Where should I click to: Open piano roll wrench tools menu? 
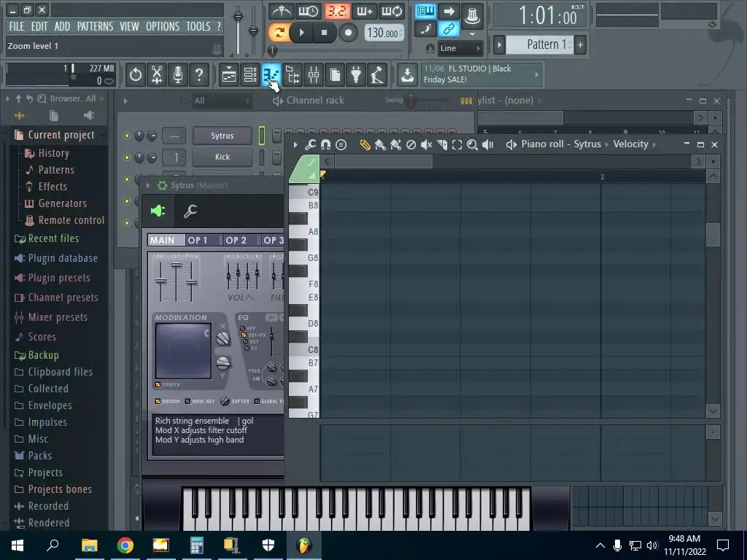[310, 145]
